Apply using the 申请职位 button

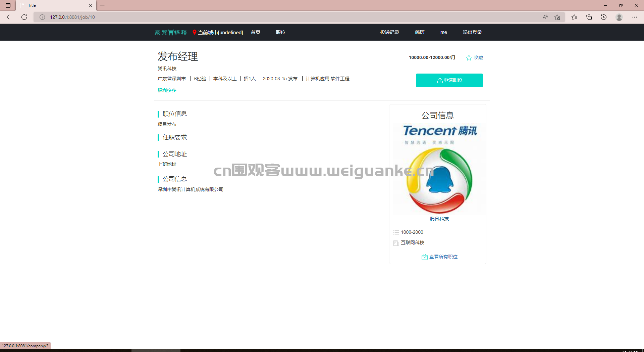pos(449,80)
